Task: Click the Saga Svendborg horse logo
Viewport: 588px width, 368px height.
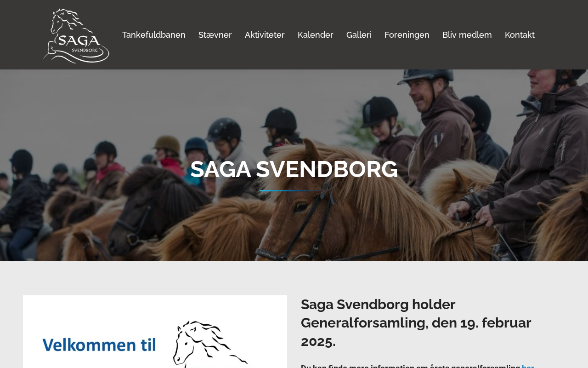Action: coord(76,35)
